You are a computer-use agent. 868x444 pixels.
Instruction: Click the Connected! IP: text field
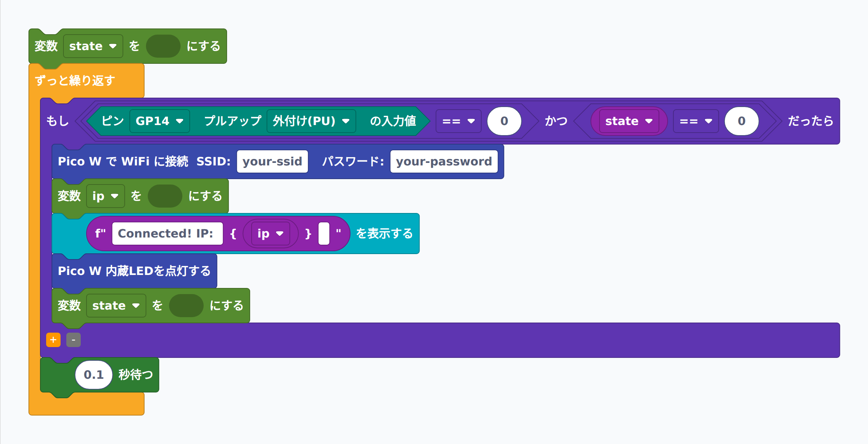168,234
